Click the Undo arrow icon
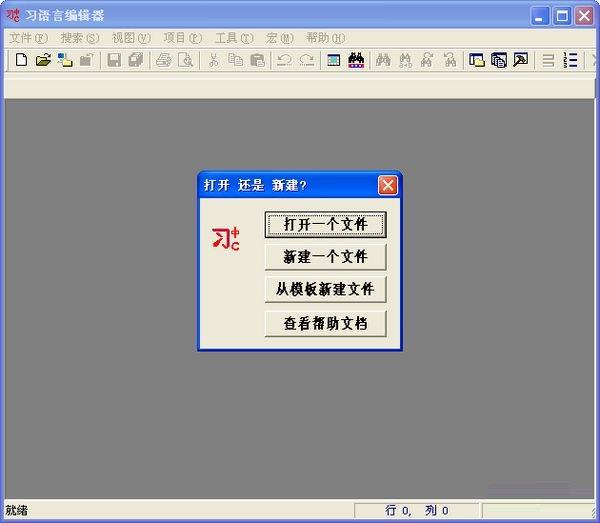The width and height of the screenshot is (600, 523). coord(284,60)
